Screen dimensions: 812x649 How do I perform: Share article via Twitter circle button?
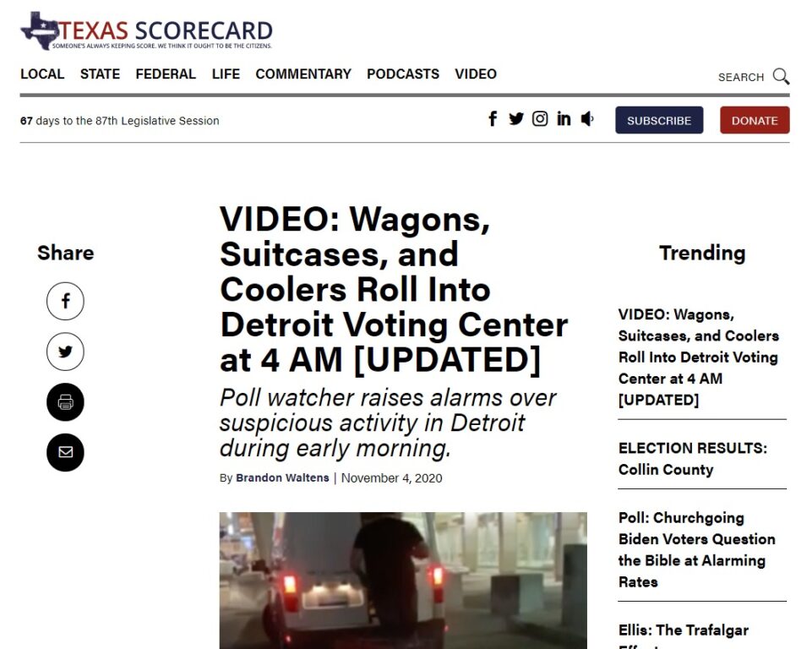[65, 352]
